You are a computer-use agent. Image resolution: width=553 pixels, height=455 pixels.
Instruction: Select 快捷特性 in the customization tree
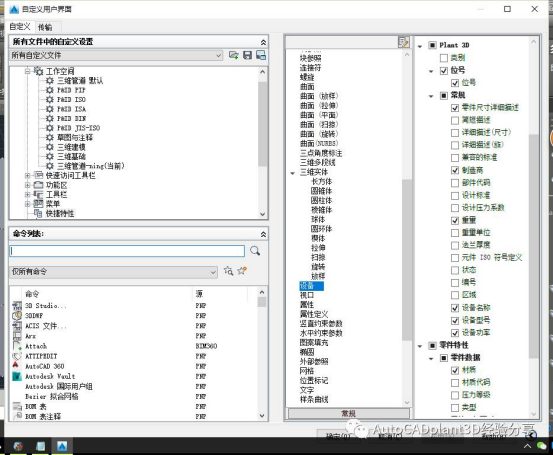click(60, 213)
